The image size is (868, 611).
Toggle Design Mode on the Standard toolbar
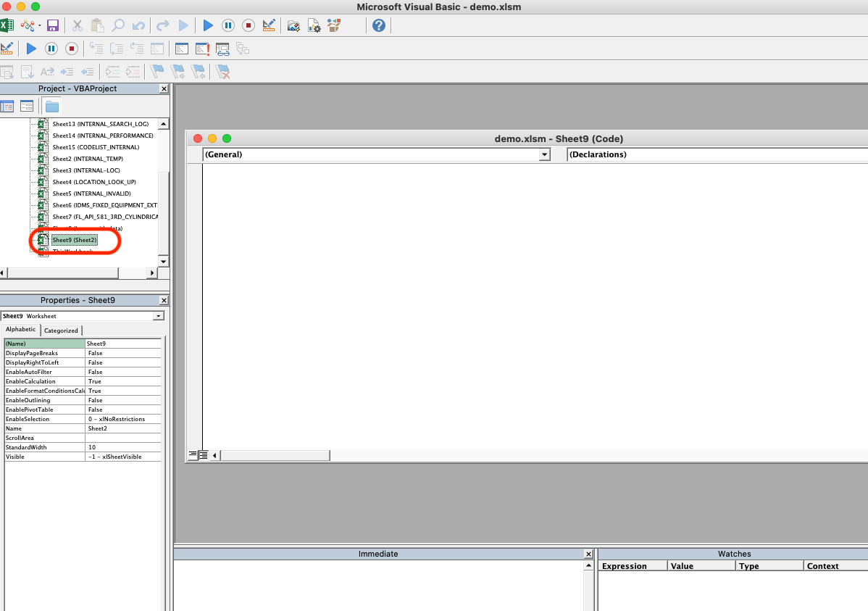(x=269, y=25)
